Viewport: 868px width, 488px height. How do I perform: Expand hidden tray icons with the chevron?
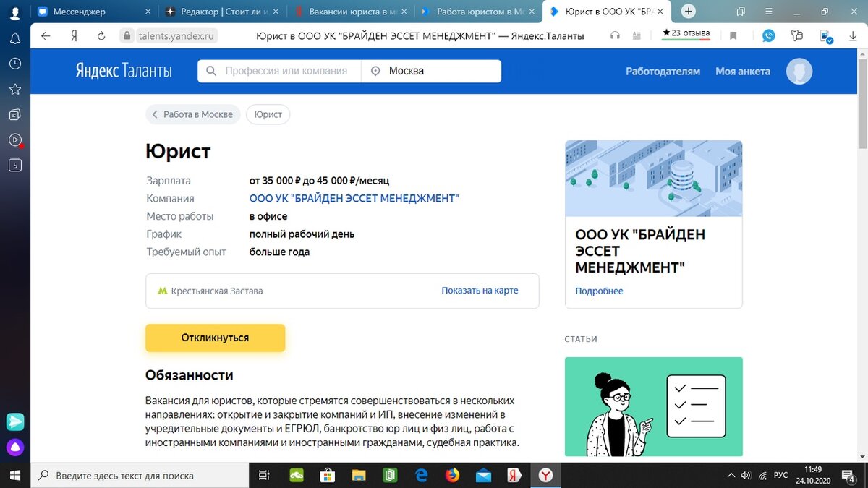(731, 475)
